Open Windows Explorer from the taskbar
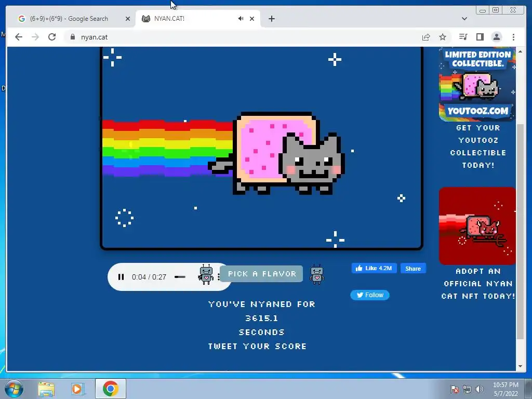Viewport: 532px width, 399px height. pyautogui.click(x=46, y=389)
